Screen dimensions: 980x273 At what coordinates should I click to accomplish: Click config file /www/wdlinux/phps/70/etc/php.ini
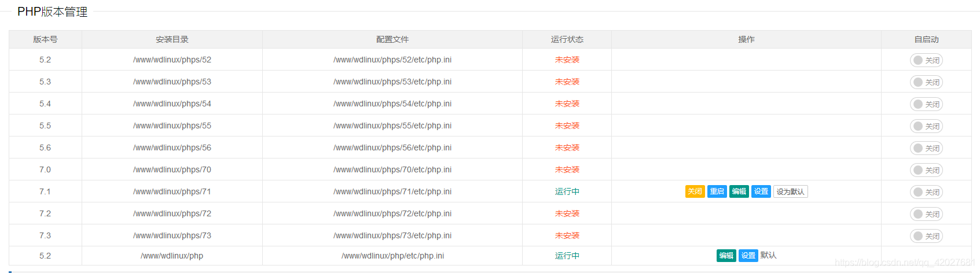pos(392,169)
